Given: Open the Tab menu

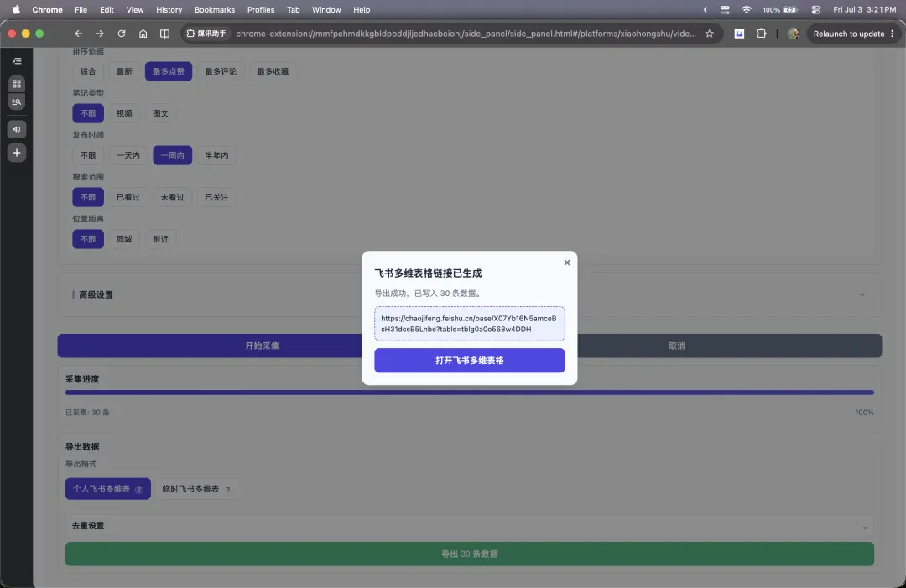Looking at the screenshot, I should pos(294,10).
